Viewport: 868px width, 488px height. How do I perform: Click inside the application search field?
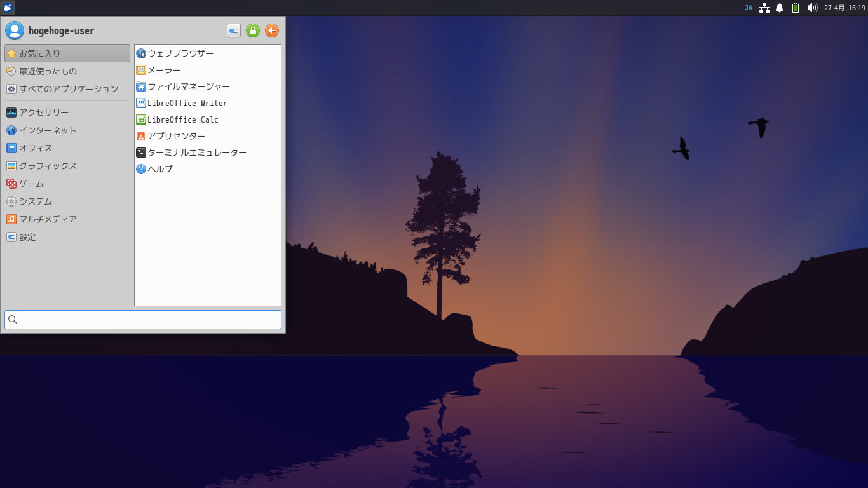142,320
